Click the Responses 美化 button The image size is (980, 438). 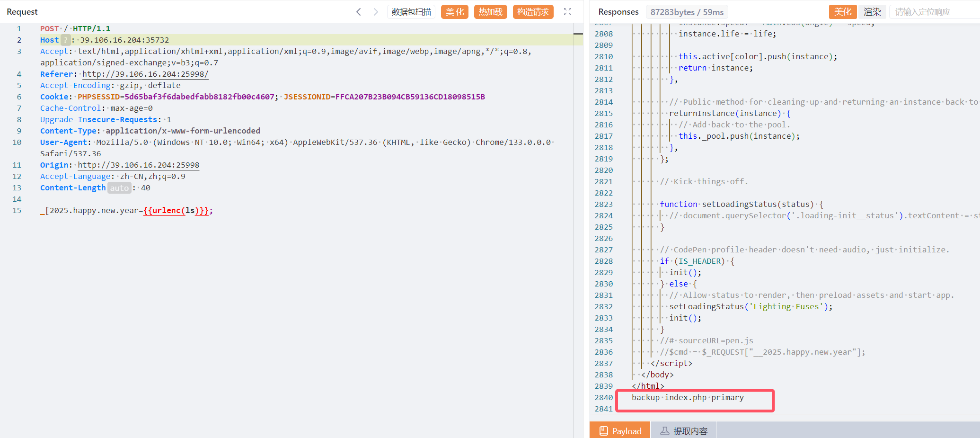pos(843,12)
